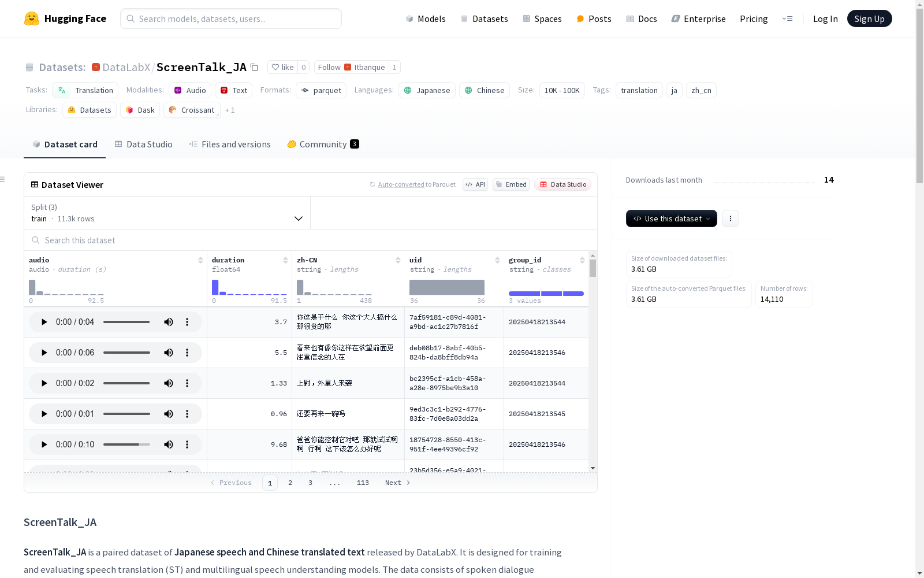Open audio options menu for 0:10 clip
Screen dimensions: 924x578
[187, 444]
